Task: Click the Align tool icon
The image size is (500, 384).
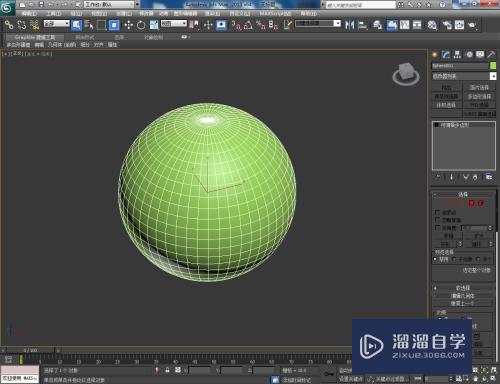Action: click(x=362, y=25)
